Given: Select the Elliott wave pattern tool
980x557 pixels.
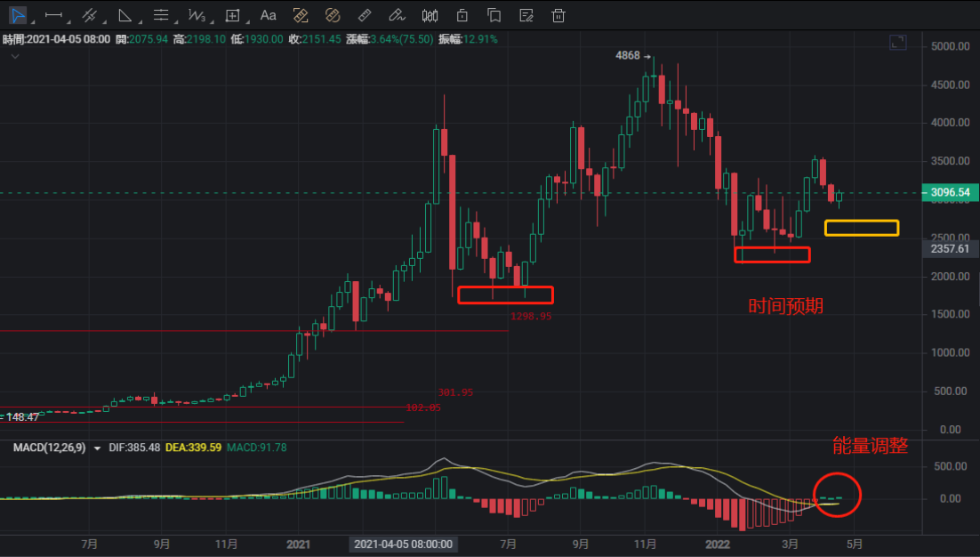Looking at the screenshot, I should tap(197, 15).
